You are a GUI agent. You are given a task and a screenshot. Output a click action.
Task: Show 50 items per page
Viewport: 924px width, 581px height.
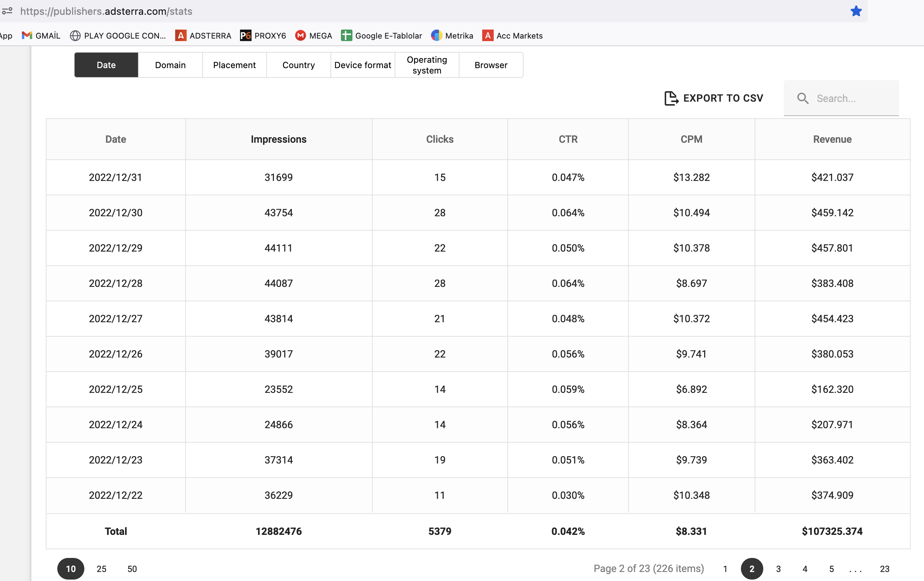coord(132,568)
